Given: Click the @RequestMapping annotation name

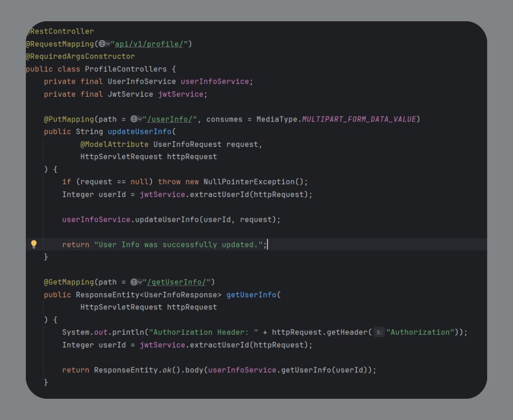Looking at the screenshot, I should click(60, 44).
